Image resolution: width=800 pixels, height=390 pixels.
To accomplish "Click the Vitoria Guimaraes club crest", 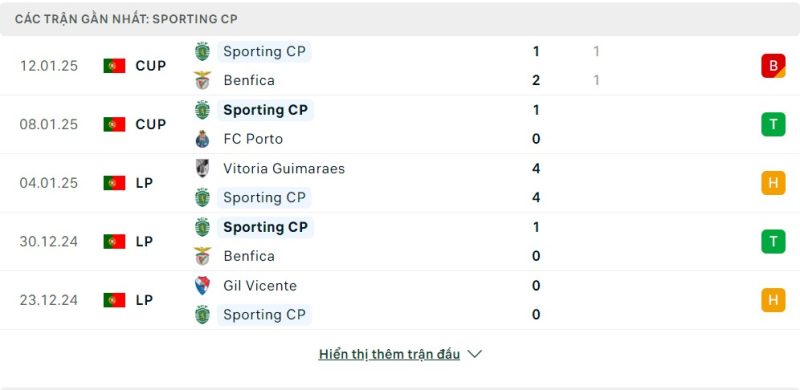I will [x=203, y=168].
